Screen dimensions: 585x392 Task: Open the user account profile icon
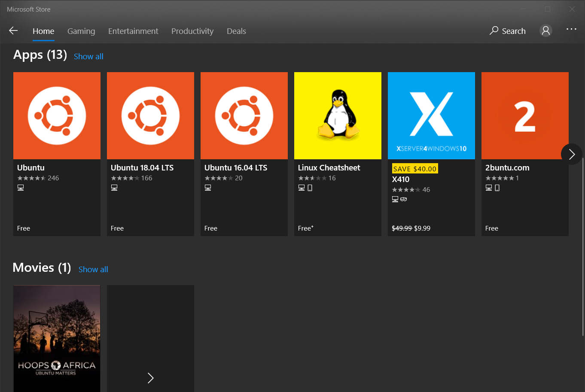click(x=546, y=30)
